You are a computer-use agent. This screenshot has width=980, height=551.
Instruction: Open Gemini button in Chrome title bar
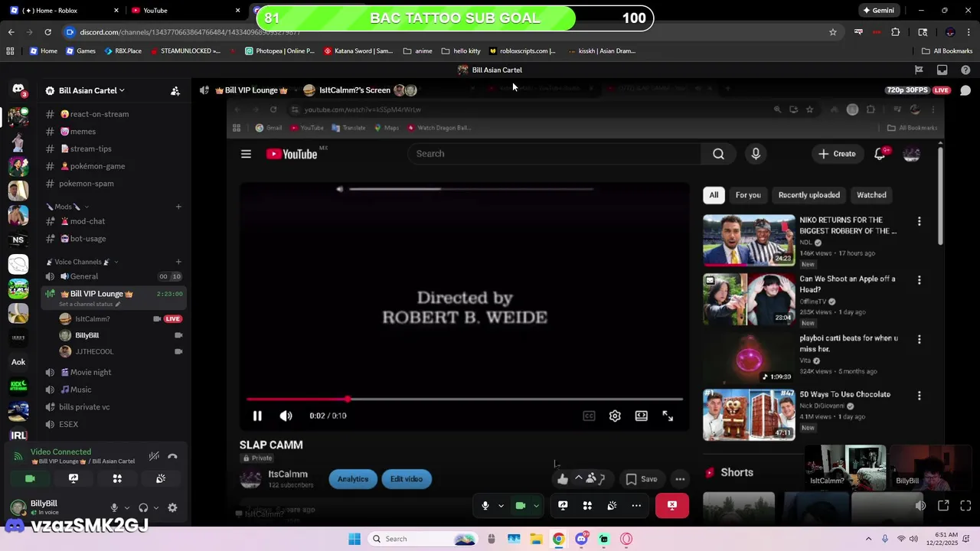(879, 10)
